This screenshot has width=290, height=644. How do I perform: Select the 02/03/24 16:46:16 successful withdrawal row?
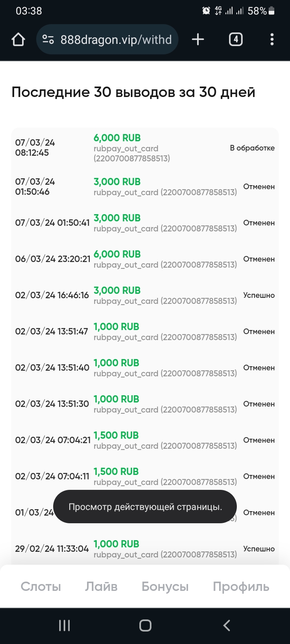[145, 295]
